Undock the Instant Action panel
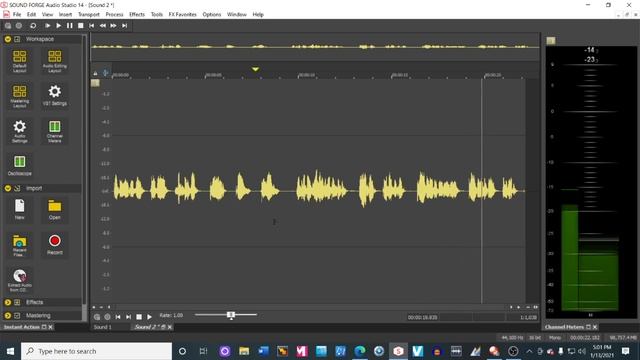 (44, 327)
